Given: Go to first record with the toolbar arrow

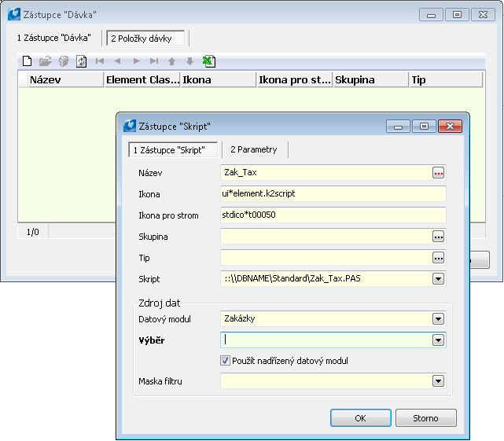Looking at the screenshot, I should pos(100,61).
